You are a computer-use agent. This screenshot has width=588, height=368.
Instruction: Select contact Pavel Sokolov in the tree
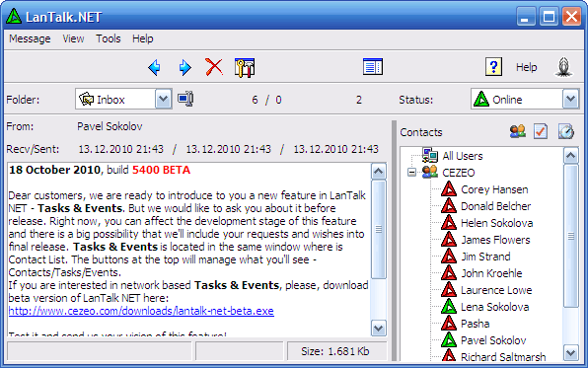pyautogui.click(x=493, y=340)
